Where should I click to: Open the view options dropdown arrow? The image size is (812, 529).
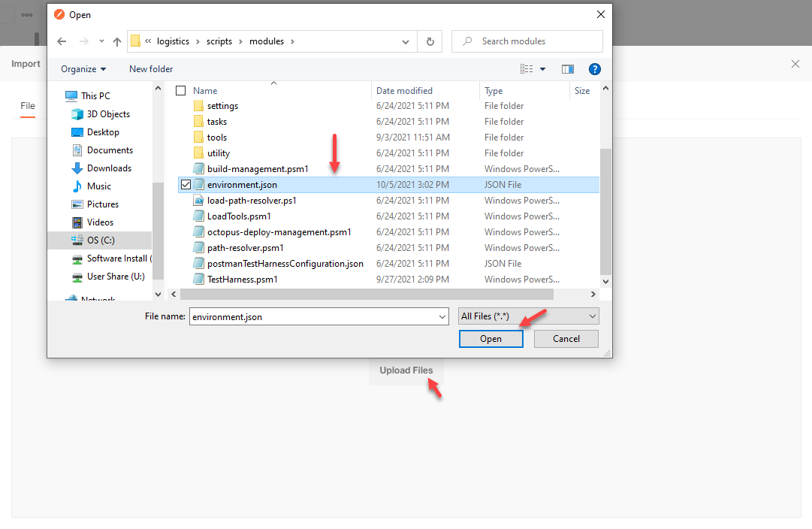click(543, 69)
